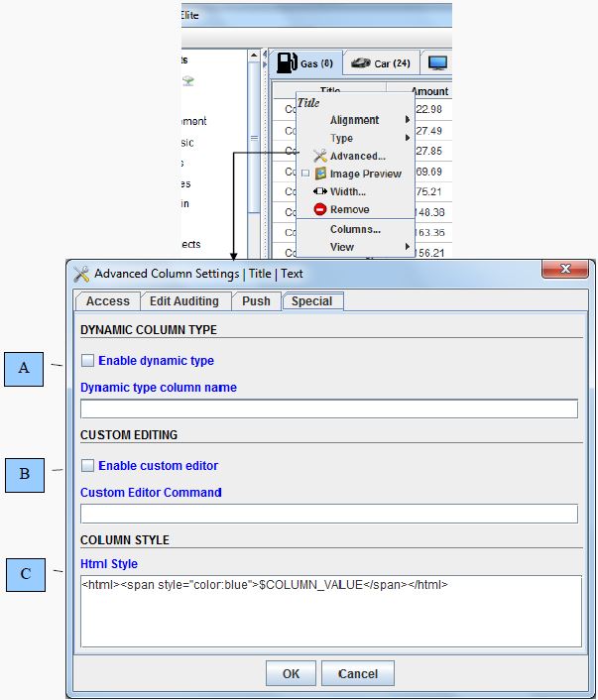
Task: Click the Cancel button
Action: (x=357, y=673)
